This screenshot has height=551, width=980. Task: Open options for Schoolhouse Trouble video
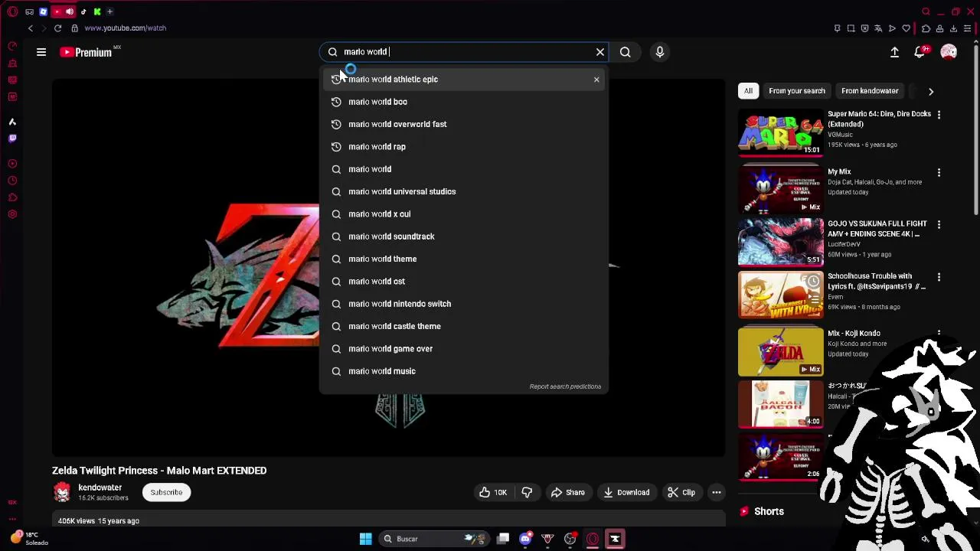(939, 278)
